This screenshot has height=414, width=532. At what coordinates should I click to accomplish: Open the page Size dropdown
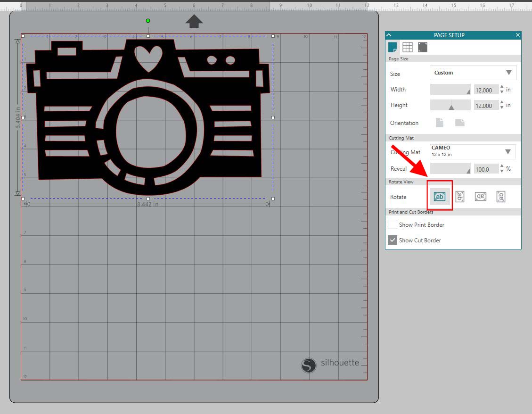(x=473, y=73)
